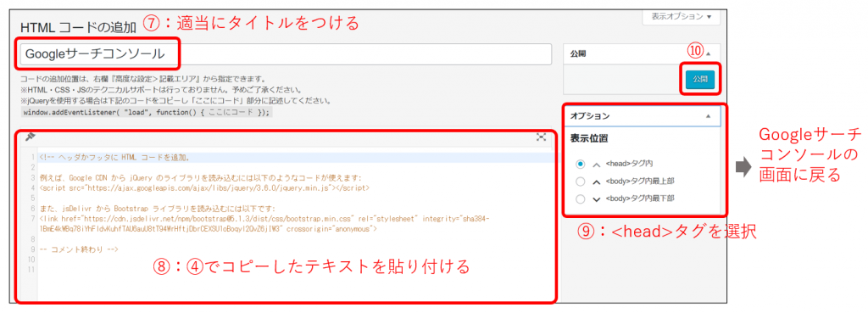The width and height of the screenshot is (868, 313).
Task: Click the Bootstrap link tag on line 7
Action: (x=264, y=223)
